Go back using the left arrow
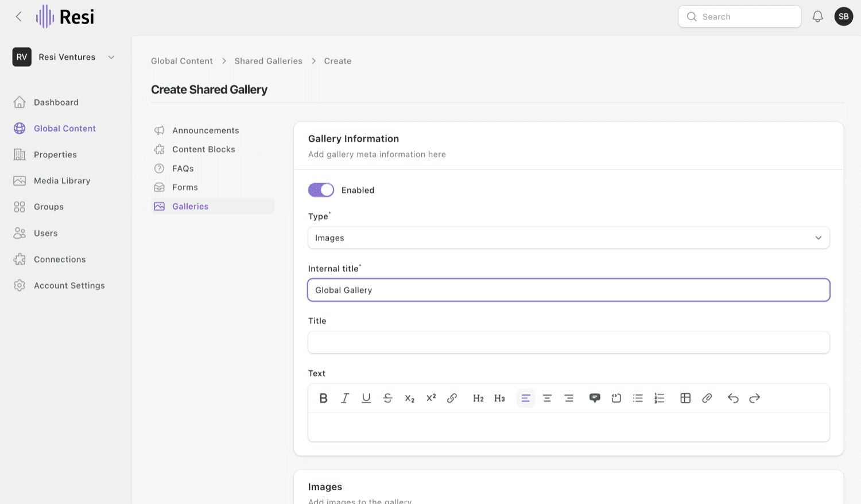861x504 pixels. pyautogui.click(x=19, y=17)
